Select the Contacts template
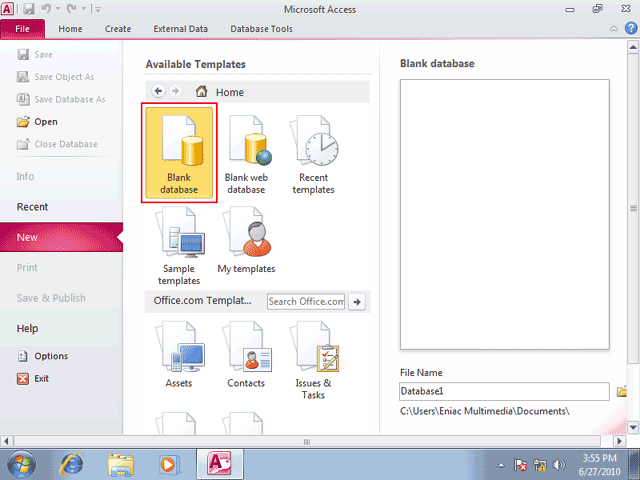 click(246, 354)
